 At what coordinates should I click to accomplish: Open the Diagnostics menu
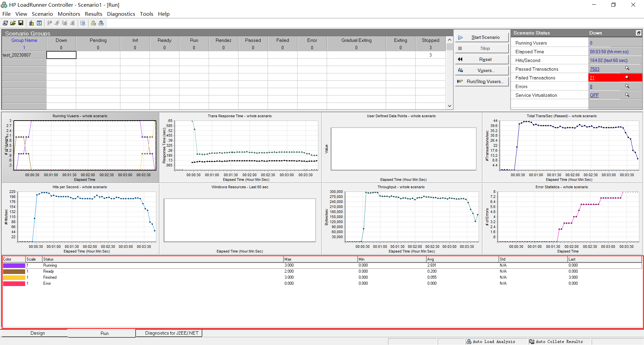pos(121,14)
